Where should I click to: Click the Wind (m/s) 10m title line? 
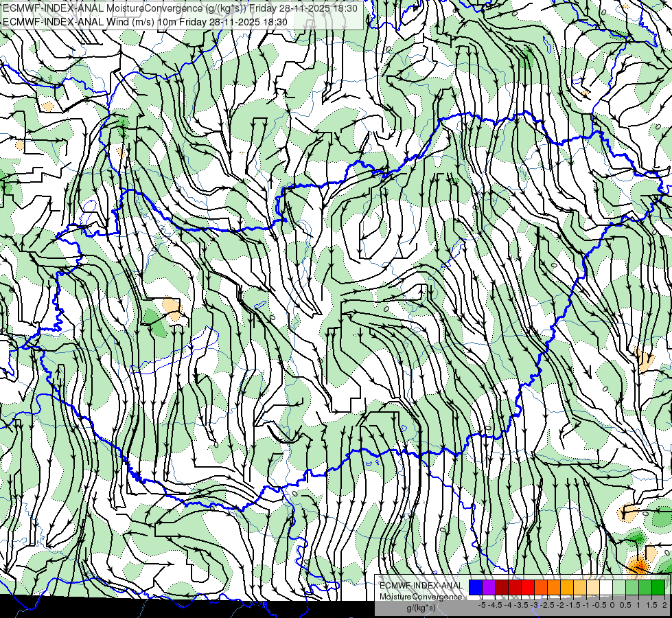145,21
